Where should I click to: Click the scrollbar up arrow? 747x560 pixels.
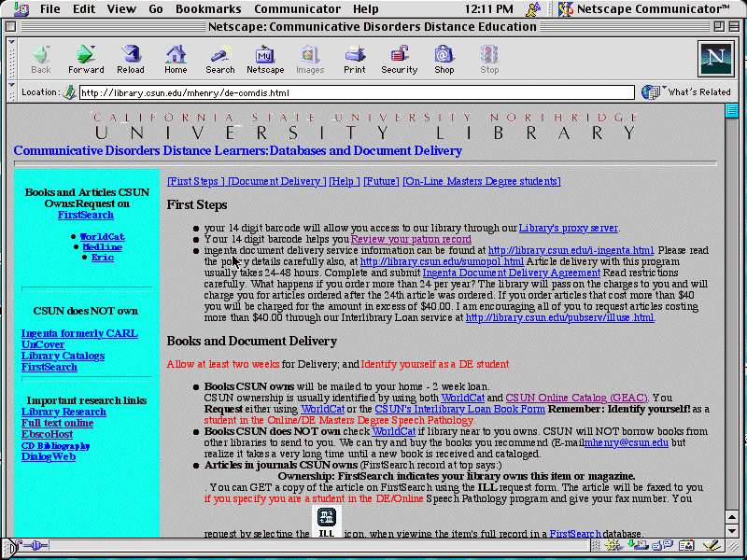[x=732, y=517]
